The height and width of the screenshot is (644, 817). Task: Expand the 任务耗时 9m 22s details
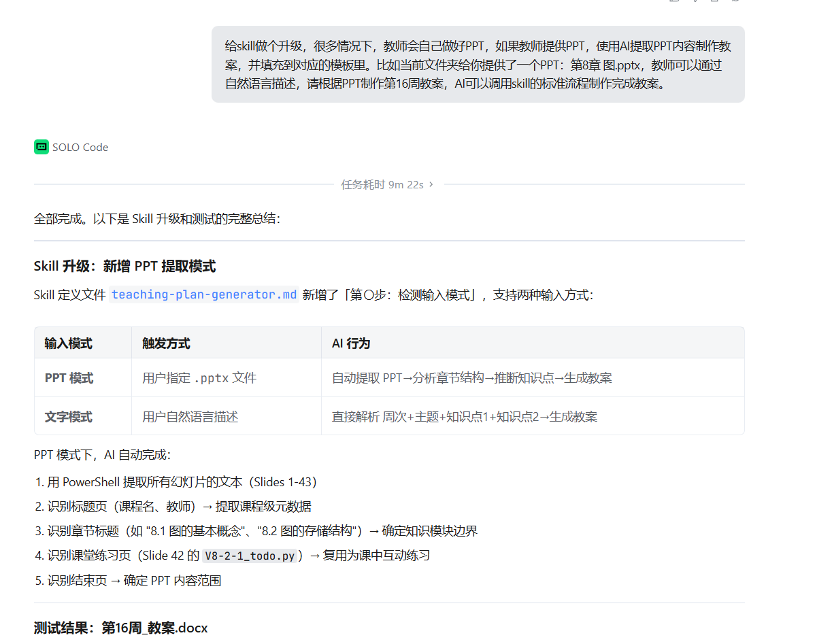387,184
